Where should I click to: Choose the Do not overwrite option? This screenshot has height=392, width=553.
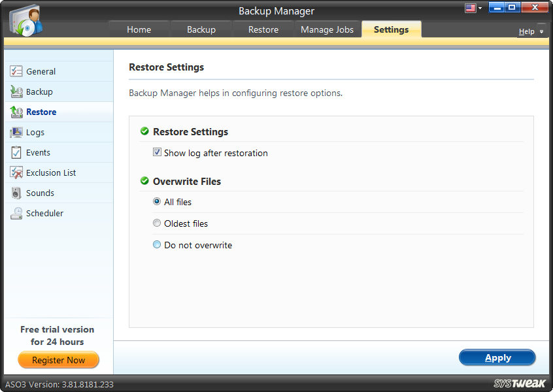coord(157,244)
